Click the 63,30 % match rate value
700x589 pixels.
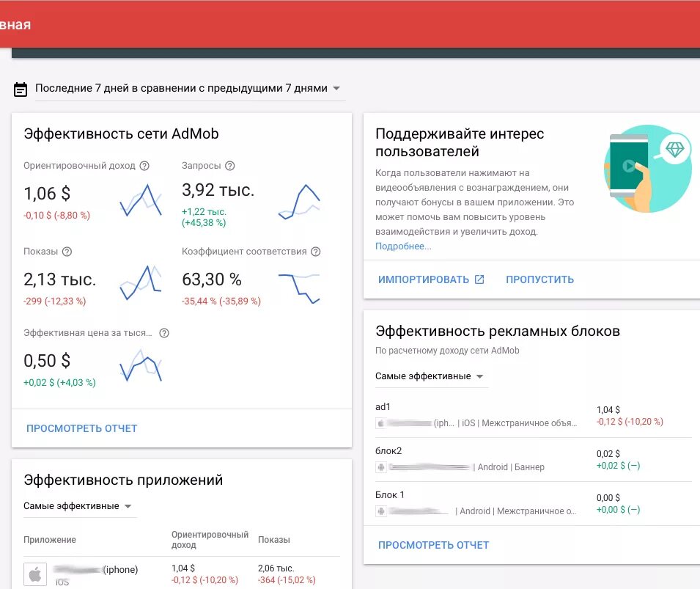[212, 279]
